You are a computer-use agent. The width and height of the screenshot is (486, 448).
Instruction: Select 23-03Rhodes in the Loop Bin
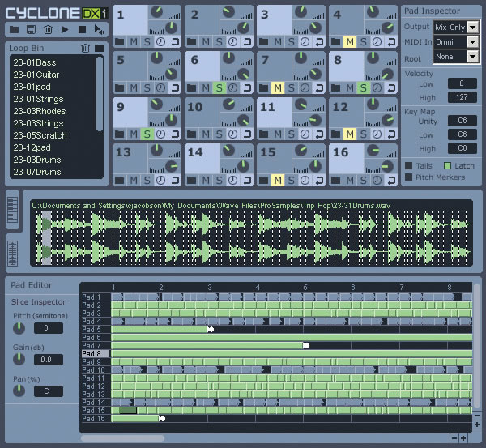(x=40, y=111)
